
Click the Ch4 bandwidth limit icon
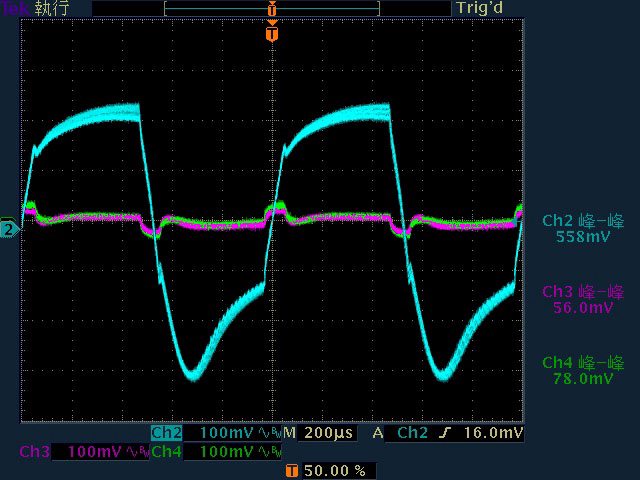point(267,452)
